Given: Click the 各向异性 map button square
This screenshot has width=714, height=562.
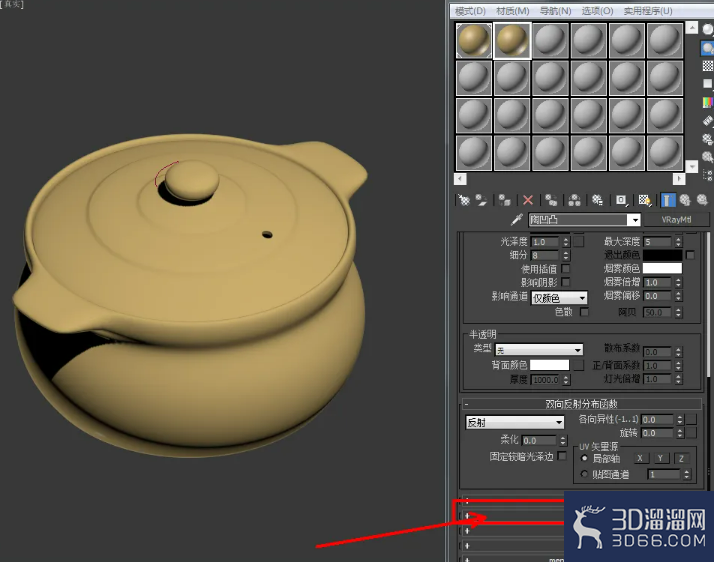Looking at the screenshot, I should tap(692, 419).
